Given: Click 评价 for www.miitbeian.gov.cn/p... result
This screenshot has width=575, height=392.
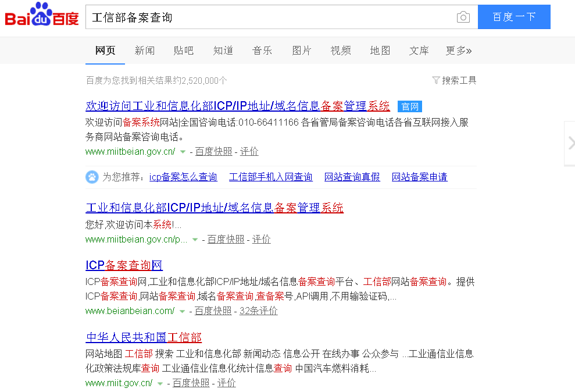Looking at the screenshot, I should (262, 240).
